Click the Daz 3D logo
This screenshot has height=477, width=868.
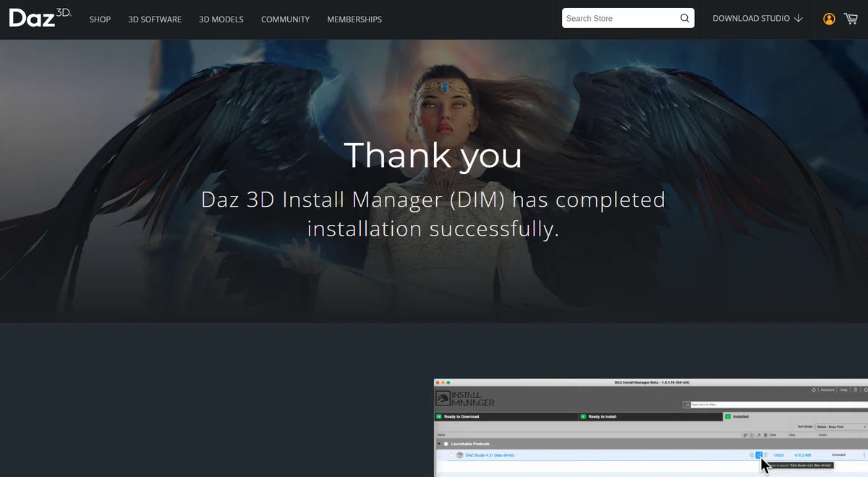tap(40, 17)
